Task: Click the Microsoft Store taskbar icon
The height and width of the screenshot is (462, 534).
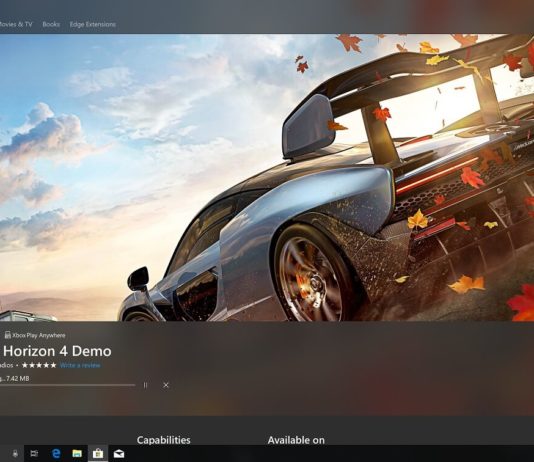Action: pos(98,453)
